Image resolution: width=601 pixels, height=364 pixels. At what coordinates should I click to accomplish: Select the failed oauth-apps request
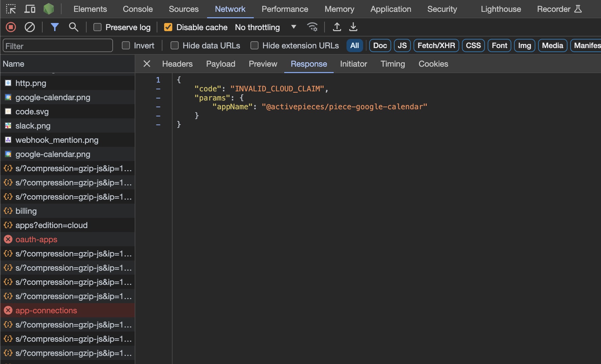pyautogui.click(x=37, y=240)
